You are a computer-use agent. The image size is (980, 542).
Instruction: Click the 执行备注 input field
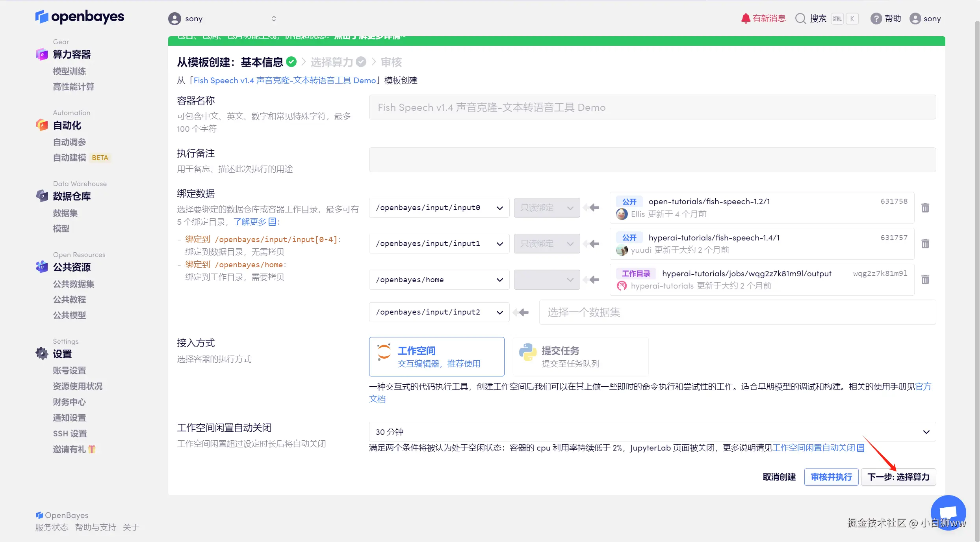(652, 160)
